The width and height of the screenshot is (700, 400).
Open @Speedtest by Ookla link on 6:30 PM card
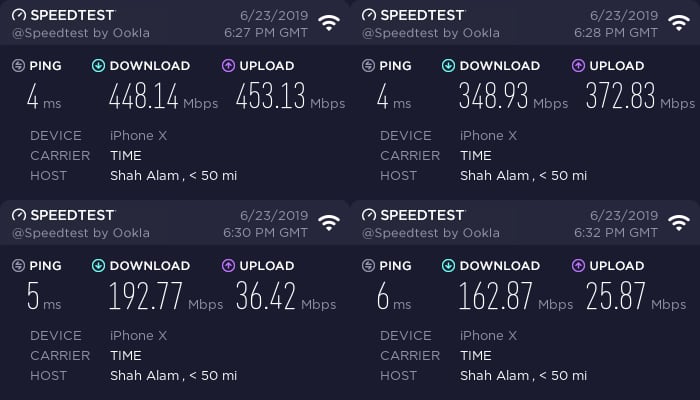point(81,233)
